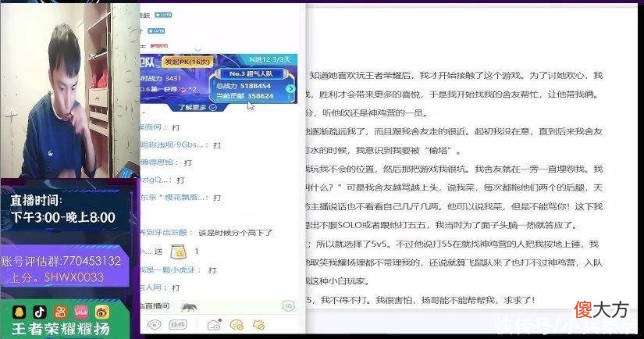
Task: Expand 了解更多 below the team banner
Action: click(197, 107)
